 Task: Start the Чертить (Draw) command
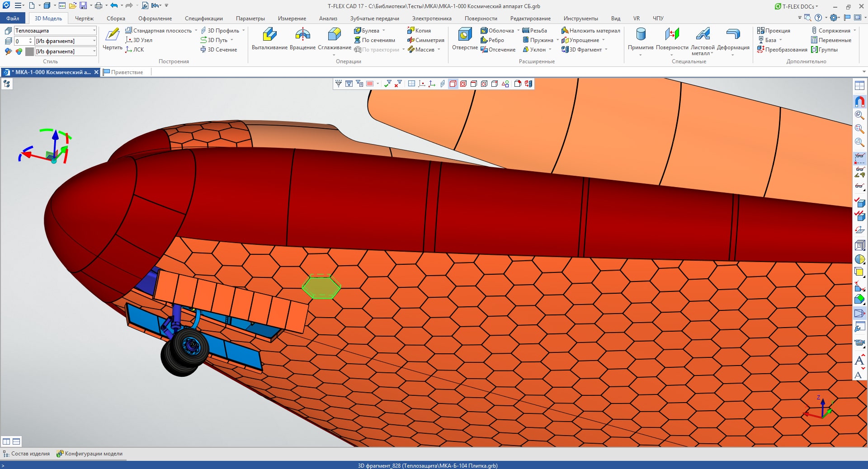click(113, 38)
